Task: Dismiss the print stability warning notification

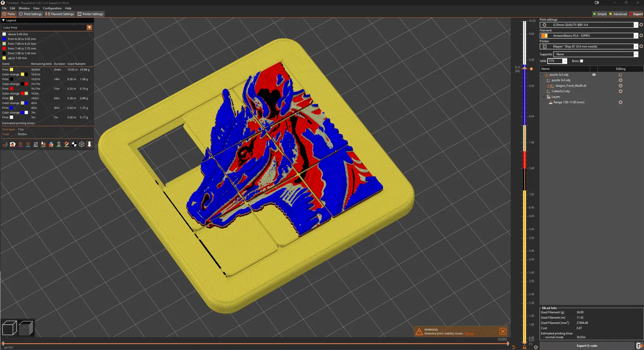Action: pos(503,331)
